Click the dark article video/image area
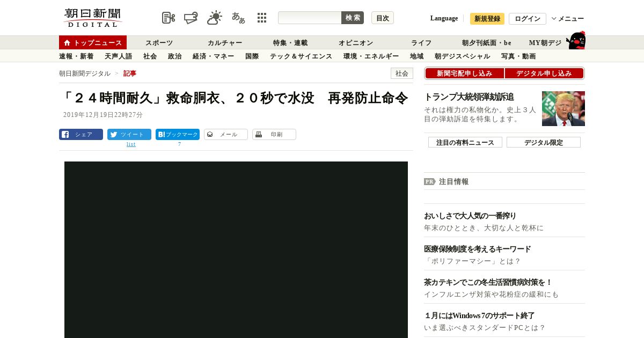The height and width of the screenshot is (338, 644). [x=236, y=249]
